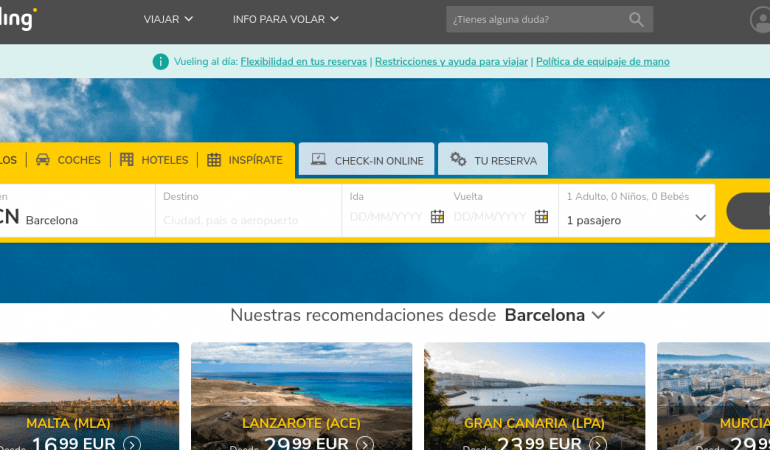Open the GRAN CANARIA (LPA) destination card
This screenshot has height=450, width=770.
coord(534,396)
